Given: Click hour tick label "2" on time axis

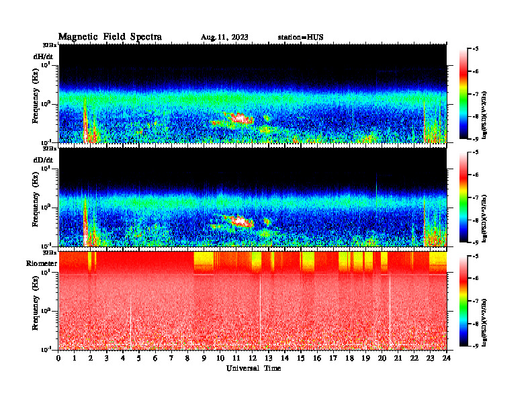Looking at the screenshot, I should 91,359.
